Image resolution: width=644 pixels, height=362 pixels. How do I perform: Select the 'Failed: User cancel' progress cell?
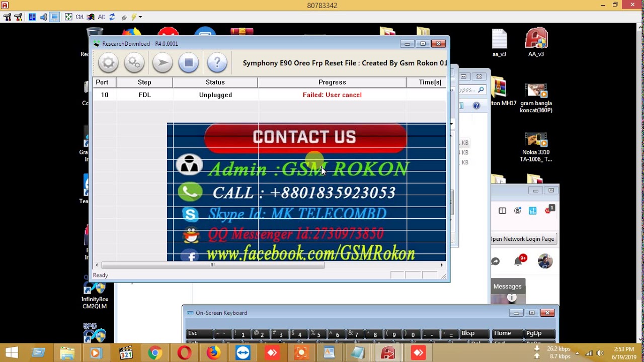pyautogui.click(x=332, y=95)
